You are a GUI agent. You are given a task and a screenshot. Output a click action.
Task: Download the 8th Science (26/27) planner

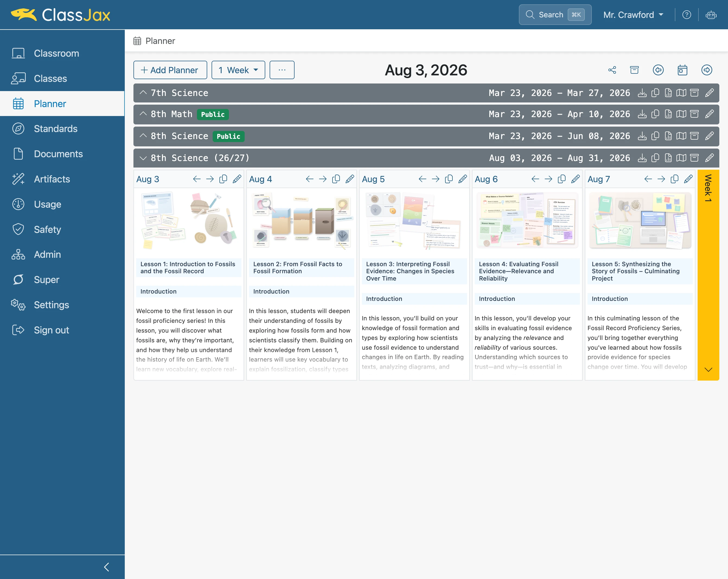click(642, 158)
